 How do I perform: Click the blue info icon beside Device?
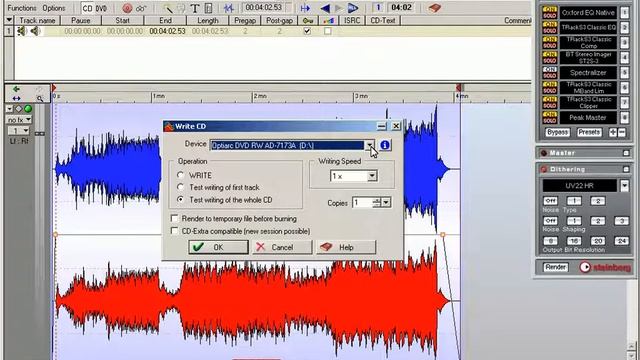(x=384, y=145)
